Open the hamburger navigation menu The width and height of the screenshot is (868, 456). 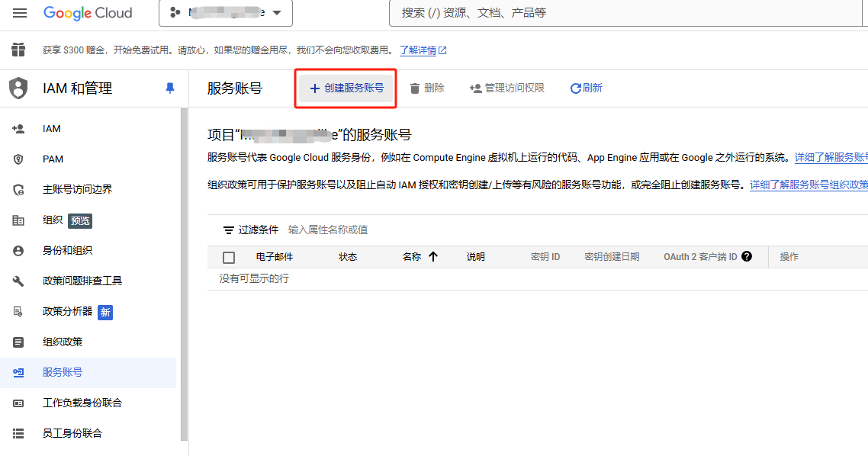point(19,13)
